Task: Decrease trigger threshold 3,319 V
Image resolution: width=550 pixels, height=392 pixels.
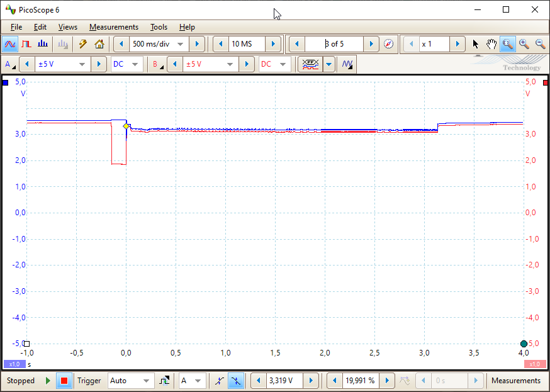Action: pyautogui.click(x=259, y=381)
